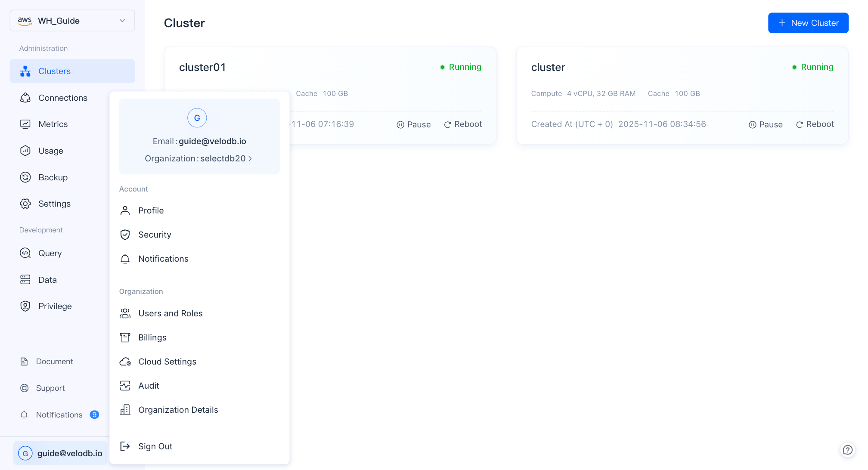Open the Data section
Image resolution: width=868 pixels, height=470 pixels.
48,279
